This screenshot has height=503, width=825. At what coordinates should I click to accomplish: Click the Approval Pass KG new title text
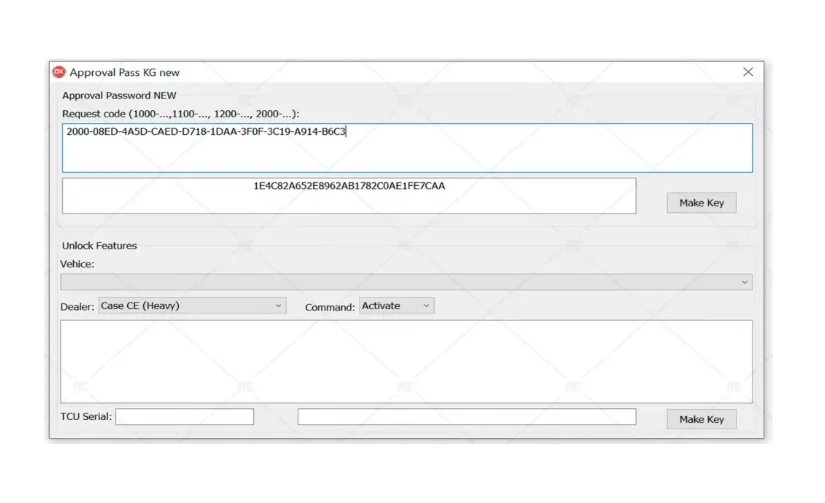click(x=124, y=73)
